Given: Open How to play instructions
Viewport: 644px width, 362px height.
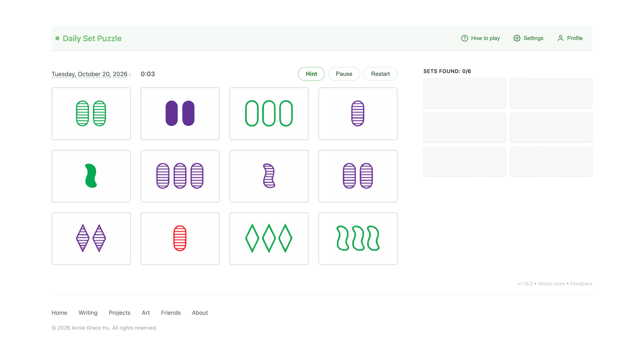Looking at the screenshot, I should (485, 38).
